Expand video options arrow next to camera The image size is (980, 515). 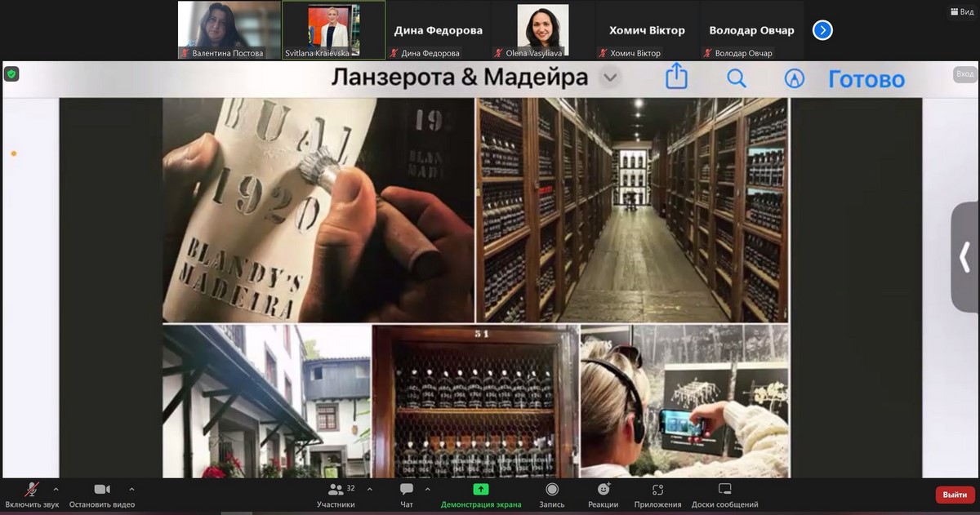(131, 490)
